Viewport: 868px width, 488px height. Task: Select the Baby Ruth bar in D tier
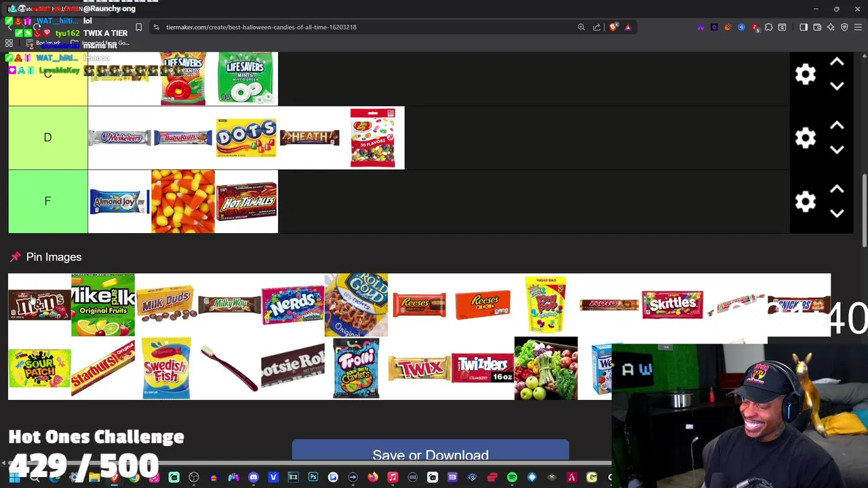click(183, 138)
